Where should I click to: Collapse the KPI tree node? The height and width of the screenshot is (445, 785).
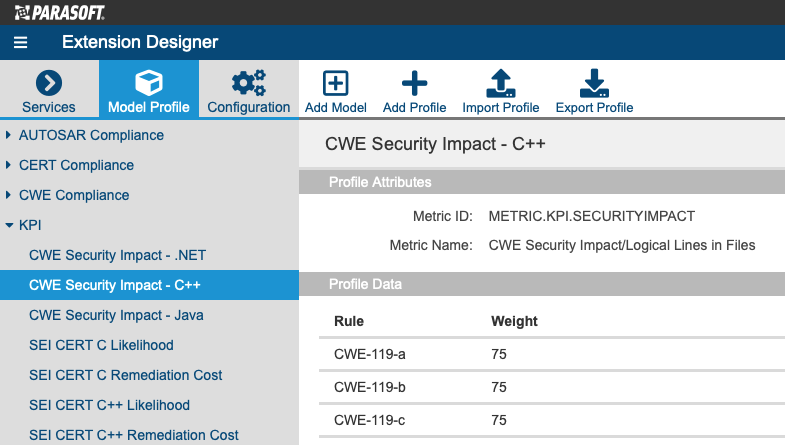point(9,225)
